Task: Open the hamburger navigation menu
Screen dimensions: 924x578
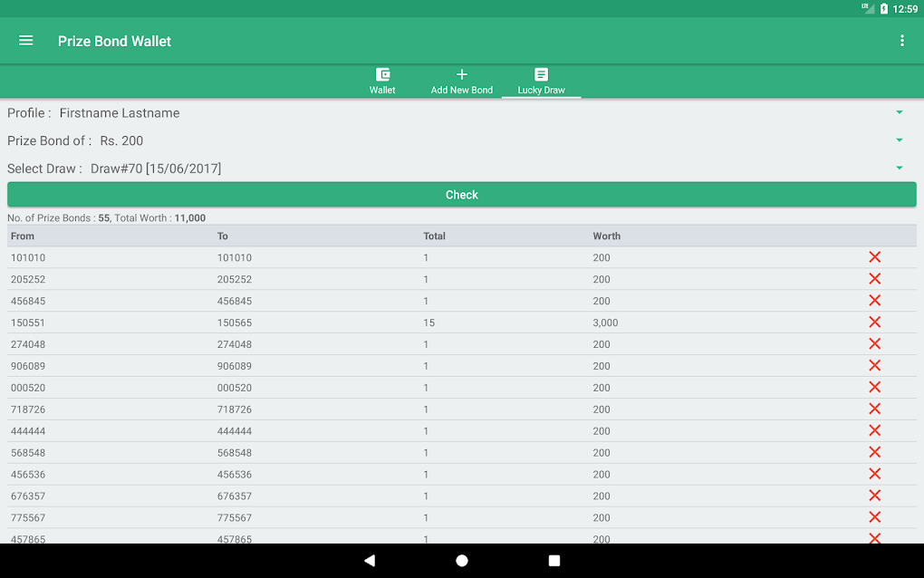Action: point(25,41)
